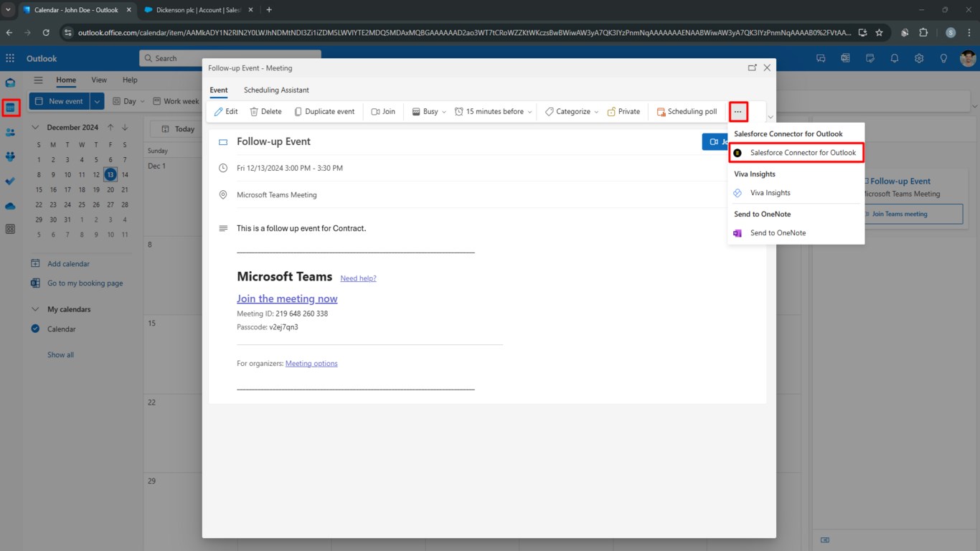Expand the event ribbon chevron
980x551 pixels.
(771, 117)
